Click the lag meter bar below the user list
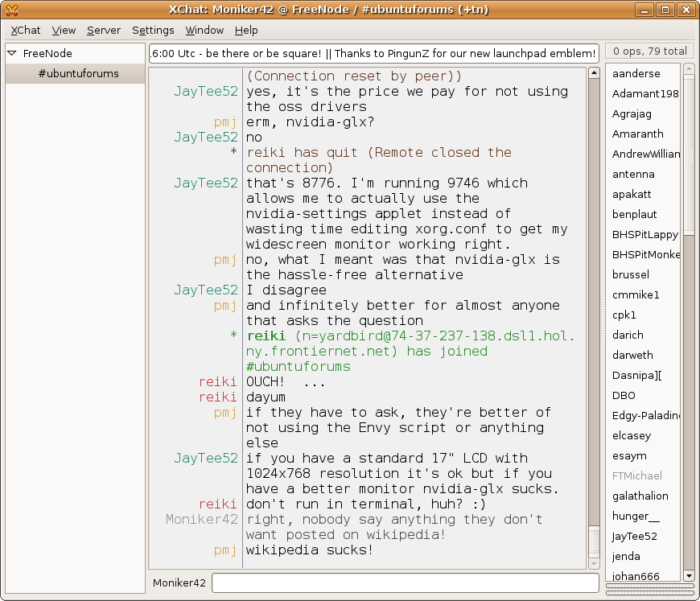The height and width of the screenshot is (601, 700). pyautogui.click(x=649, y=587)
